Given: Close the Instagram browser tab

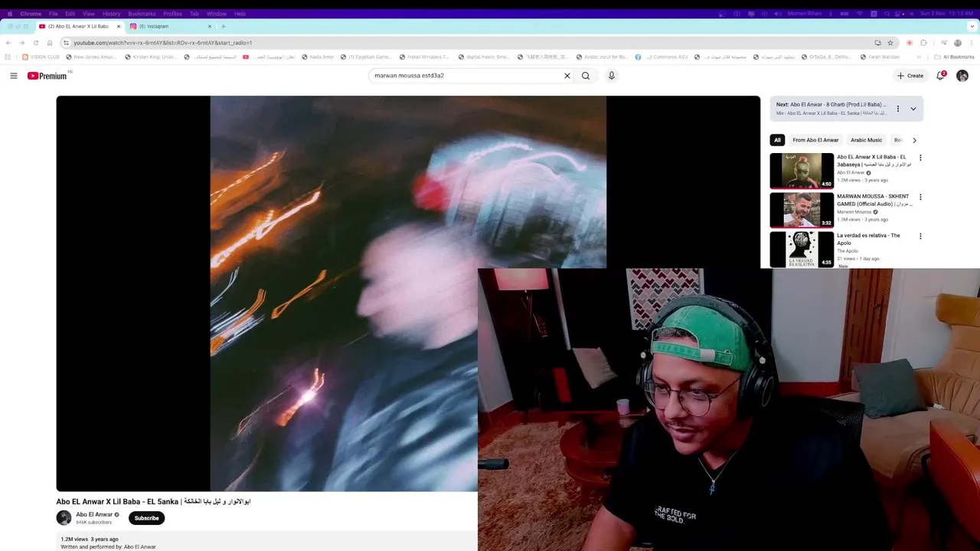Looking at the screenshot, I should click(210, 26).
